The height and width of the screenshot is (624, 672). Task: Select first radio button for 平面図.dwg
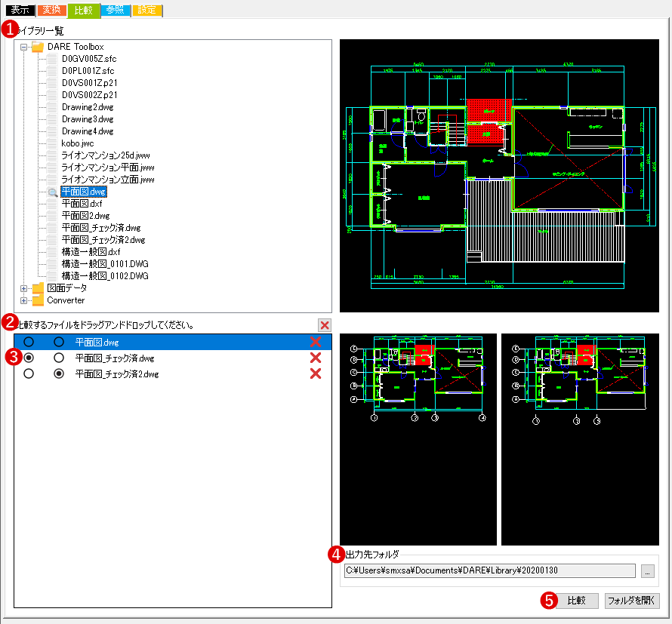[29, 342]
